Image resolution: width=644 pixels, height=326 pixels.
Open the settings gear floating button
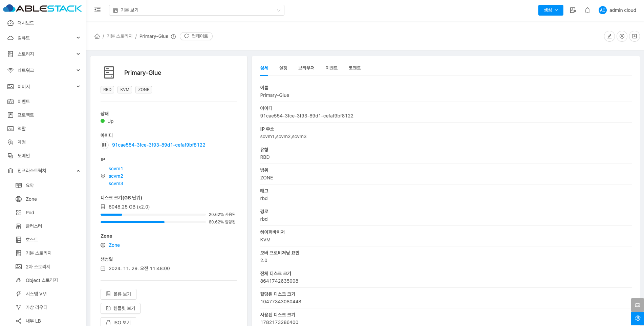point(637,318)
